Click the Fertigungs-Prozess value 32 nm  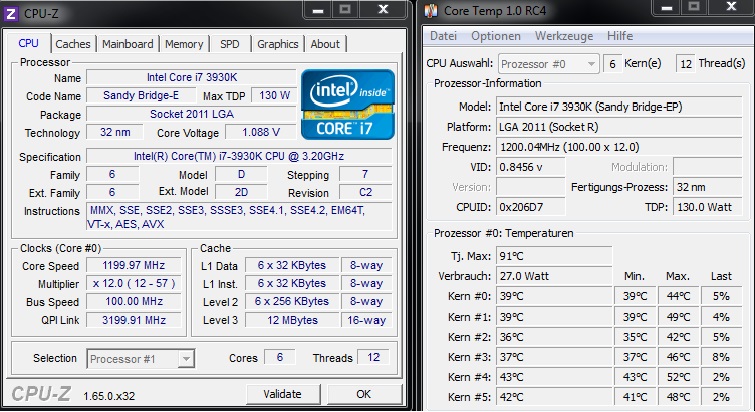tap(707, 187)
